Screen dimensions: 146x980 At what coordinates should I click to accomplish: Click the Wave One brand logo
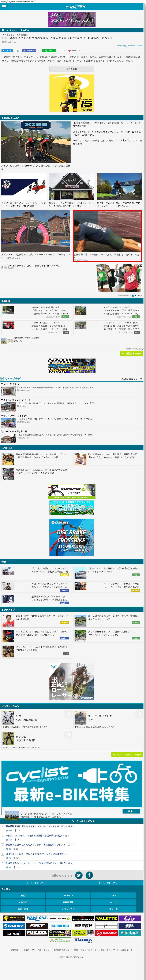coord(37,918)
